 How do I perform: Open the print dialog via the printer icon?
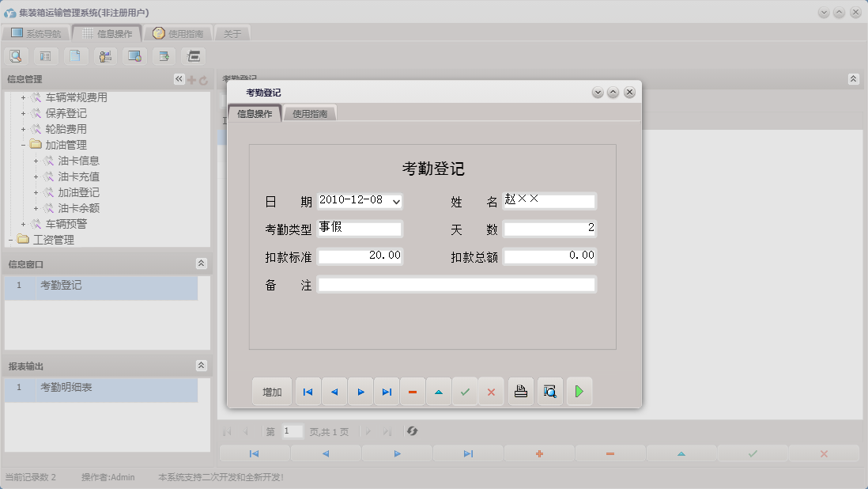click(520, 391)
